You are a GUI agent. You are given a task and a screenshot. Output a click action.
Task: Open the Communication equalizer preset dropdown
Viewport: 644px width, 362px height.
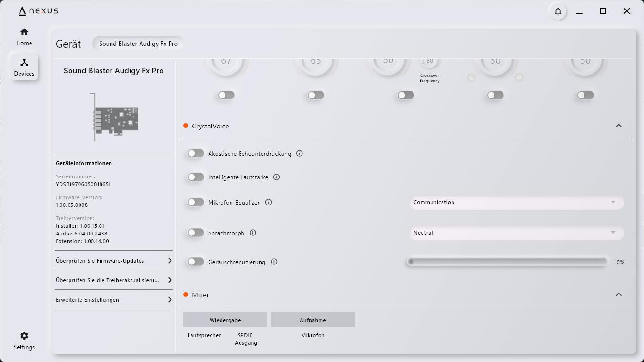(516, 203)
